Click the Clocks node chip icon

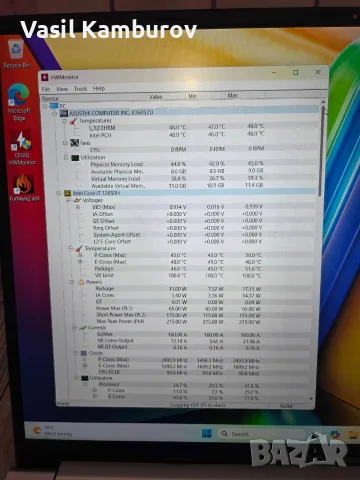click(x=84, y=353)
